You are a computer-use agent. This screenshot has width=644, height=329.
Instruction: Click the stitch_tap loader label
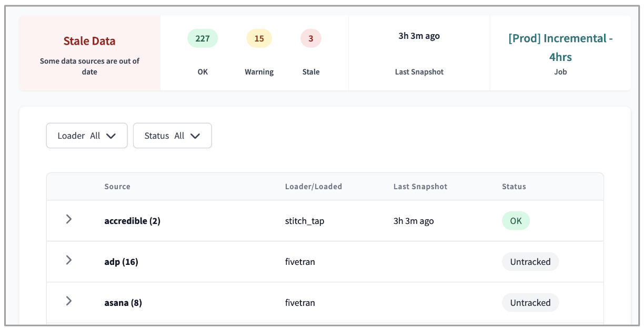(x=304, y=221)
